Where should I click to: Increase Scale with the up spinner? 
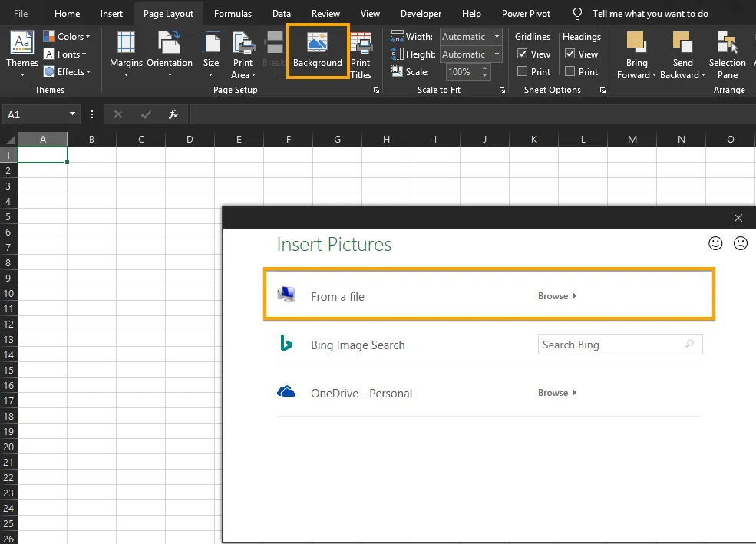[x=485, y=68]
